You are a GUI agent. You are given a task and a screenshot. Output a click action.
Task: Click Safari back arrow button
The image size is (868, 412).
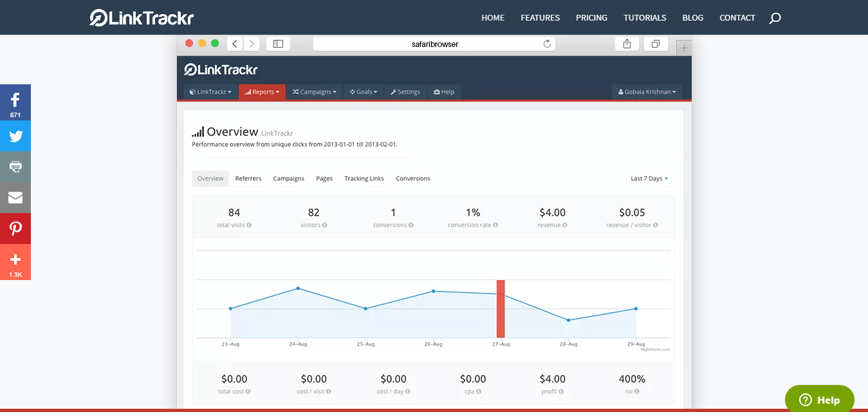pyautogui.click(x=235, y=44)
